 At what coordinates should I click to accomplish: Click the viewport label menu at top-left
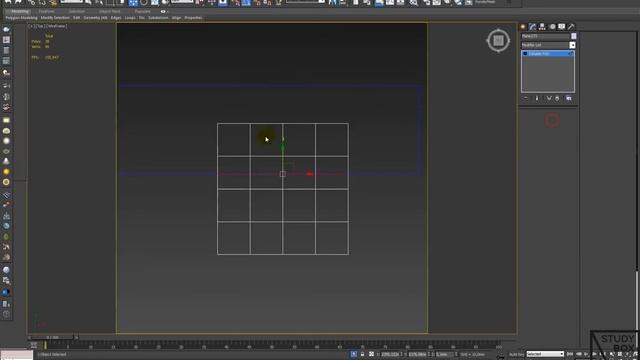48,26
